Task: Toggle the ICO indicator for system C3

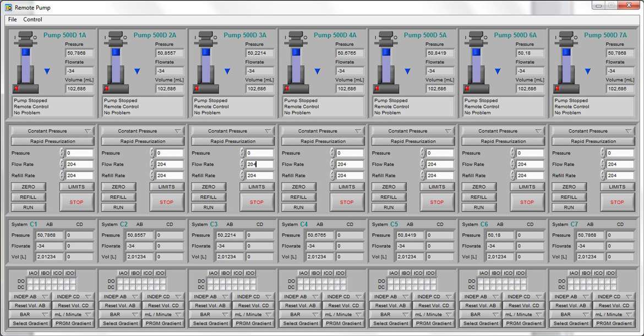Action: [238, 273]
